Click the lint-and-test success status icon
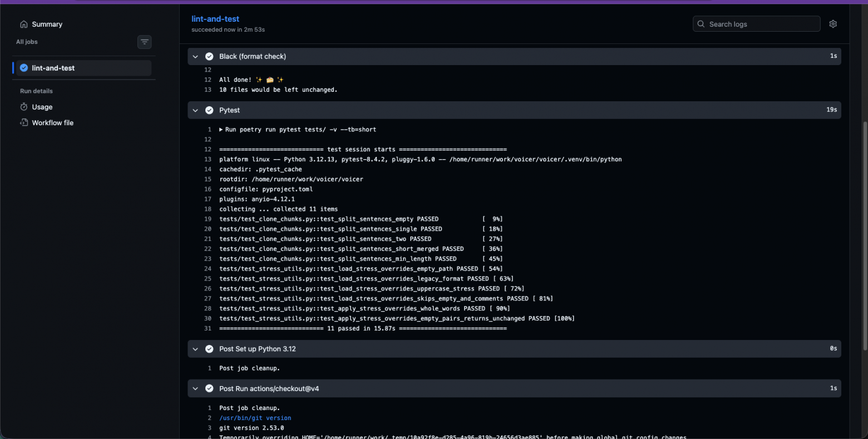The height and width of the screenshot is (439, 868). pos(24,68)
